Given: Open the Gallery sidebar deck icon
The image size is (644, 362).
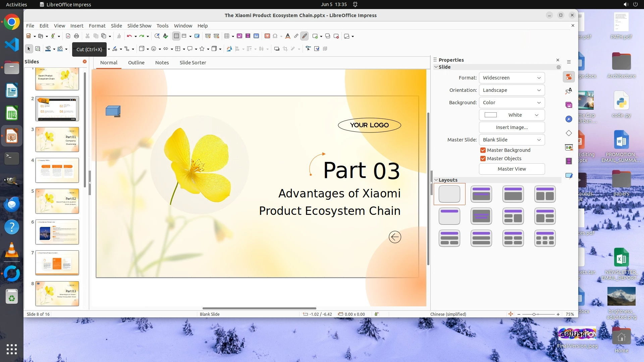Looking at the screenshot, I should pyautogui.click(x=569, y=105).
